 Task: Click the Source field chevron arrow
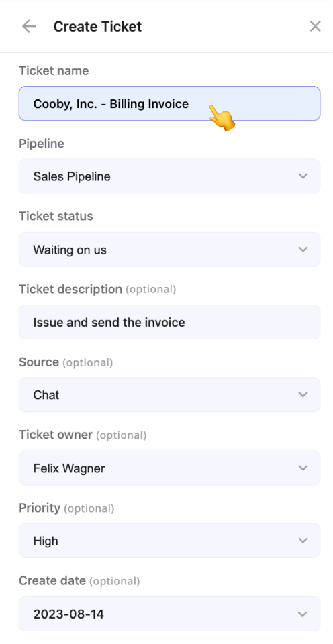pyautogui.click(x=303, y=394)
